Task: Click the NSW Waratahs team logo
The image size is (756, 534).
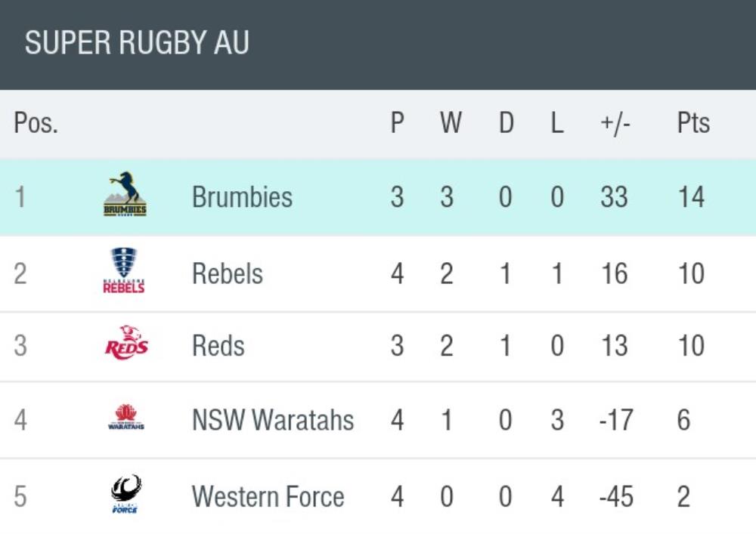Action: tap(125, 418)
